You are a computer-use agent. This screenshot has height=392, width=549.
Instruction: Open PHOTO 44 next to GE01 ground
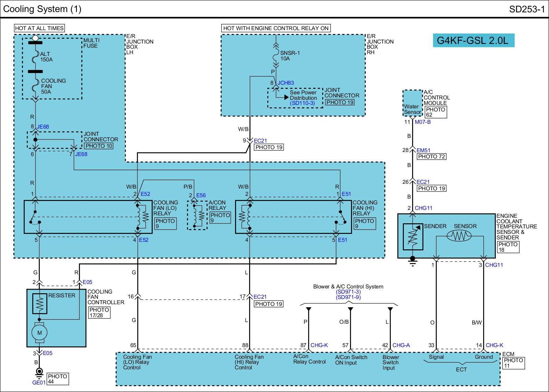coord(57,379)
